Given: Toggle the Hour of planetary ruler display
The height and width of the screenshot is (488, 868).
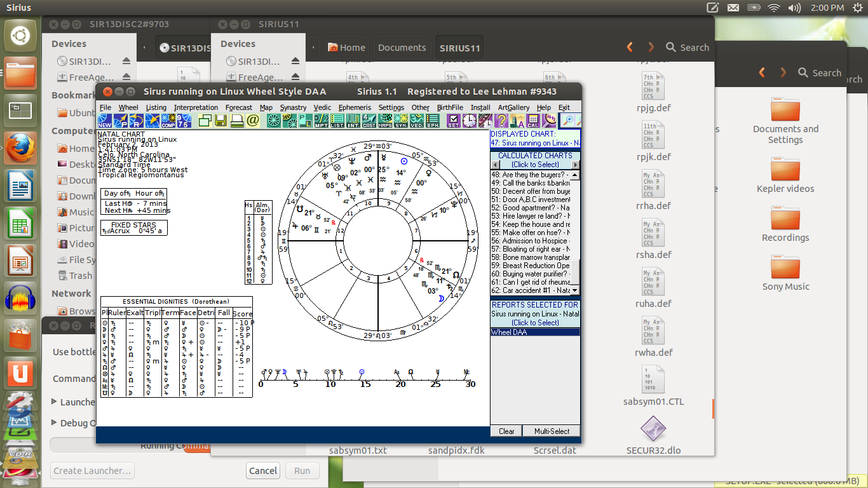Looking at the screenshot, I should click(150, 193).
